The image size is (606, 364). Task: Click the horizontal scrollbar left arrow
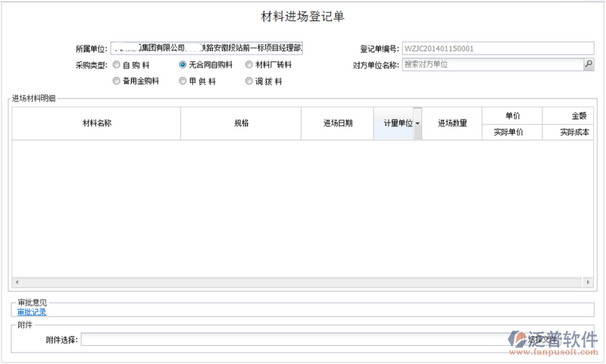[x=16, y=282]
